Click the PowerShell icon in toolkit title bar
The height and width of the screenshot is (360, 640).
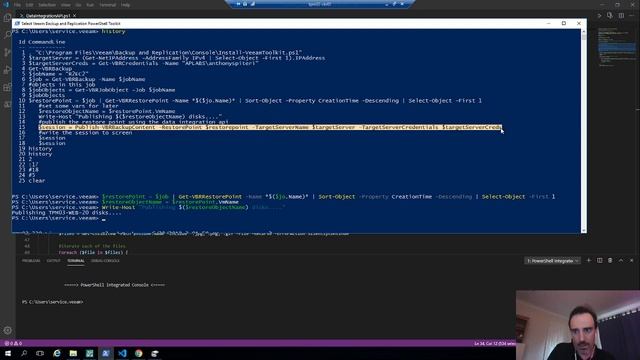[17, 24]
